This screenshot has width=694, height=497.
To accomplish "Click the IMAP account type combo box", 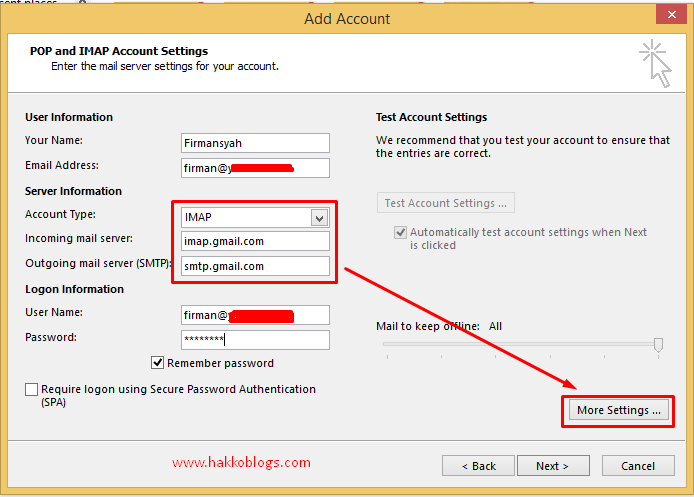I will pyautogui.click(x=246, y=218).
